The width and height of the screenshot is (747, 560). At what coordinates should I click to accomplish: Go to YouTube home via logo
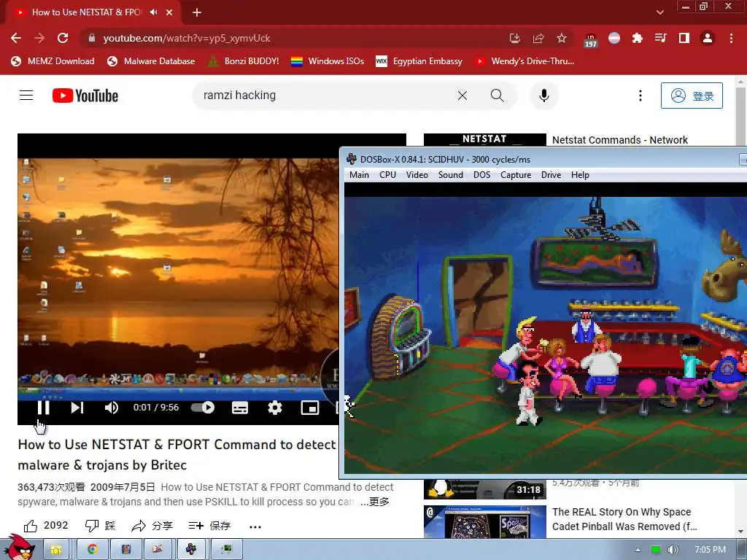point(85,96)
